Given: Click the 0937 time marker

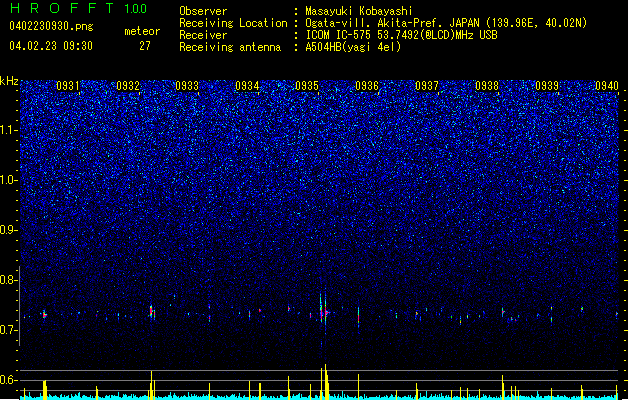Looking at the screenshot, I should 427,86.
